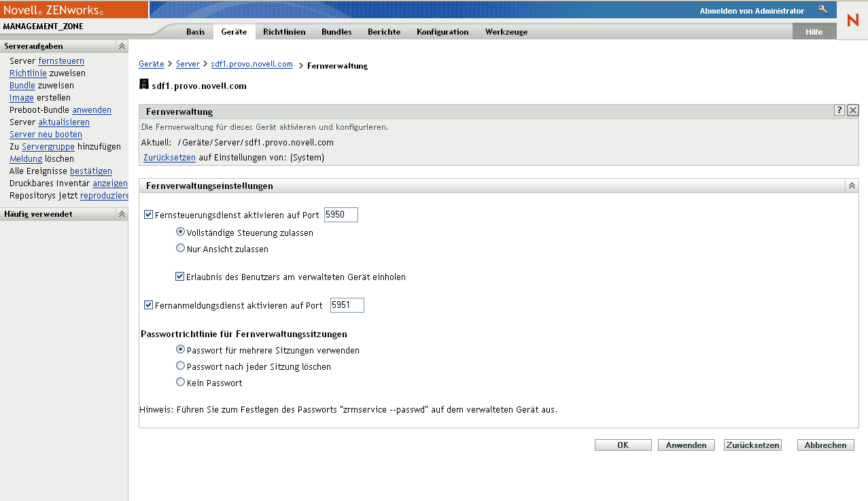Go to the Berichte tab

pyautogui.click(x=384, y=32)
